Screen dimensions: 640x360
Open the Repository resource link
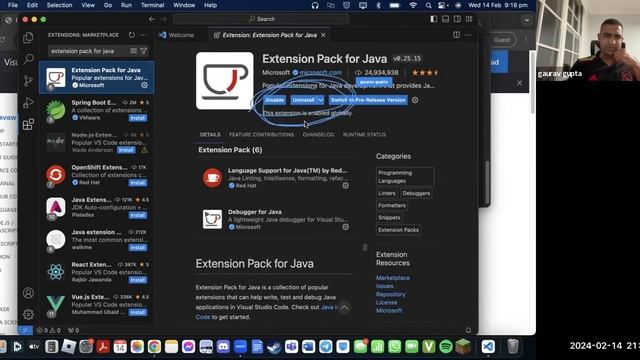[x=391, y=294]
